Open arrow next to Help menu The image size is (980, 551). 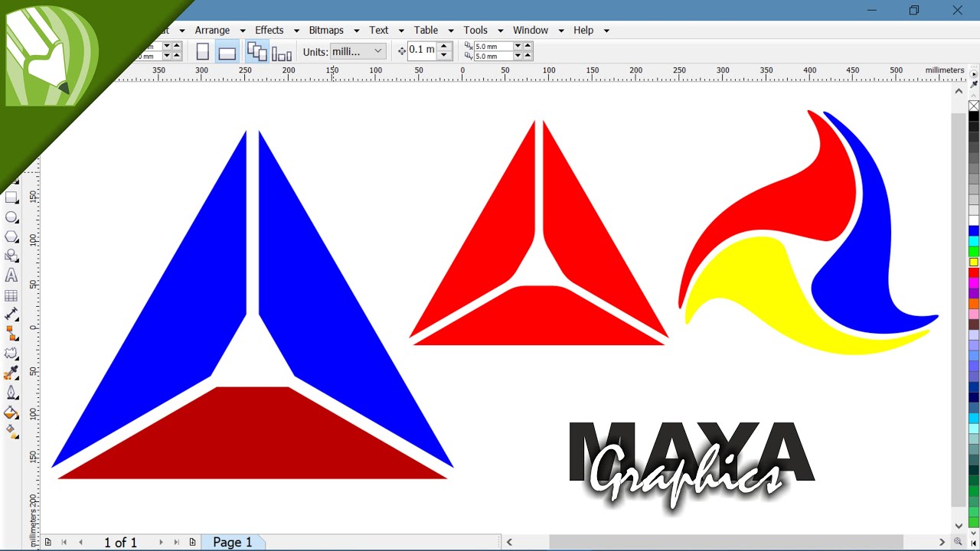point(606,31)
